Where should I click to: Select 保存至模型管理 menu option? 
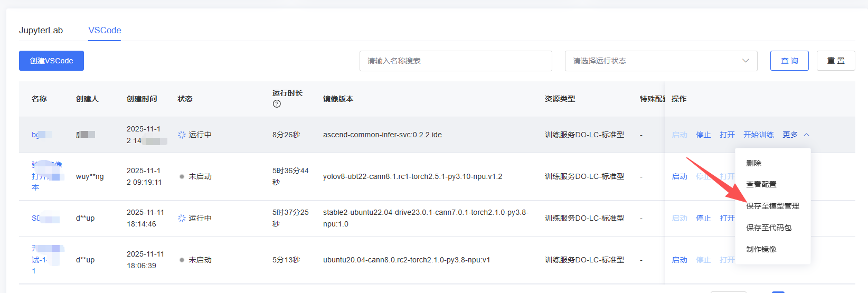pos(772,206)
